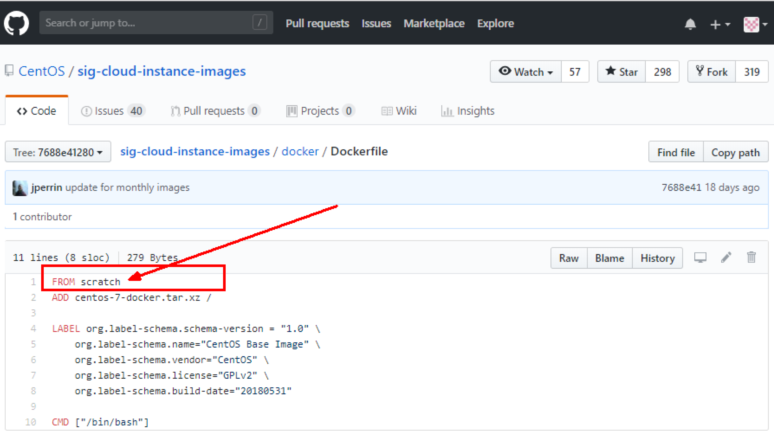Image resolution: width=774 pixels, height=442 pixels.
Task: Select line number 2
Action: point(33,297)
